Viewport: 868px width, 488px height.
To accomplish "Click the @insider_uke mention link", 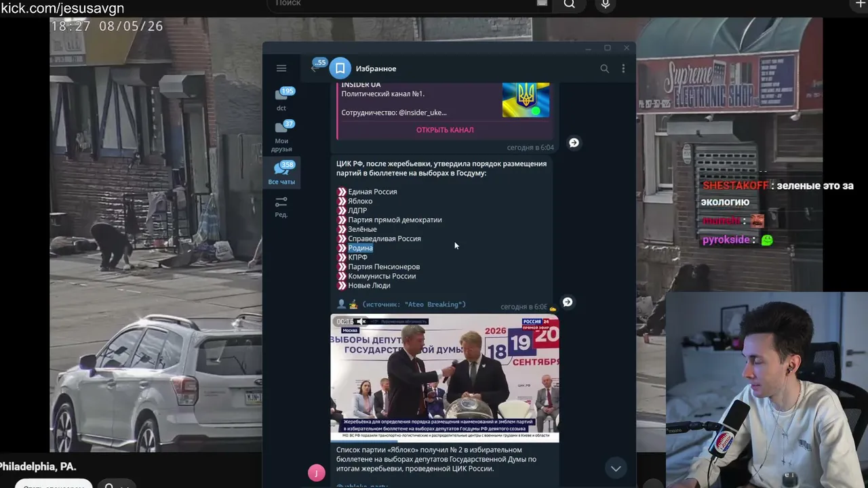I will coord(422,113).
